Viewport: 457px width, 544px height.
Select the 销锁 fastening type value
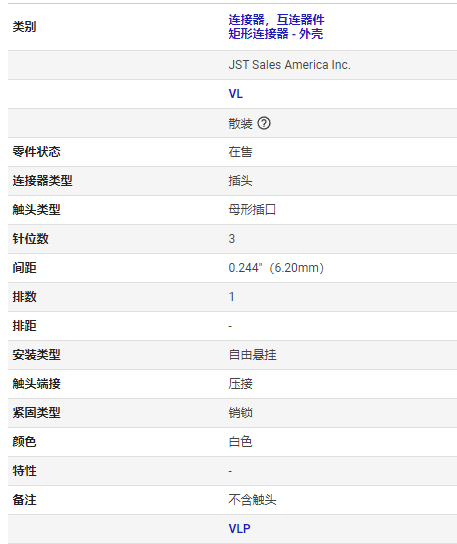coord(240,413)
